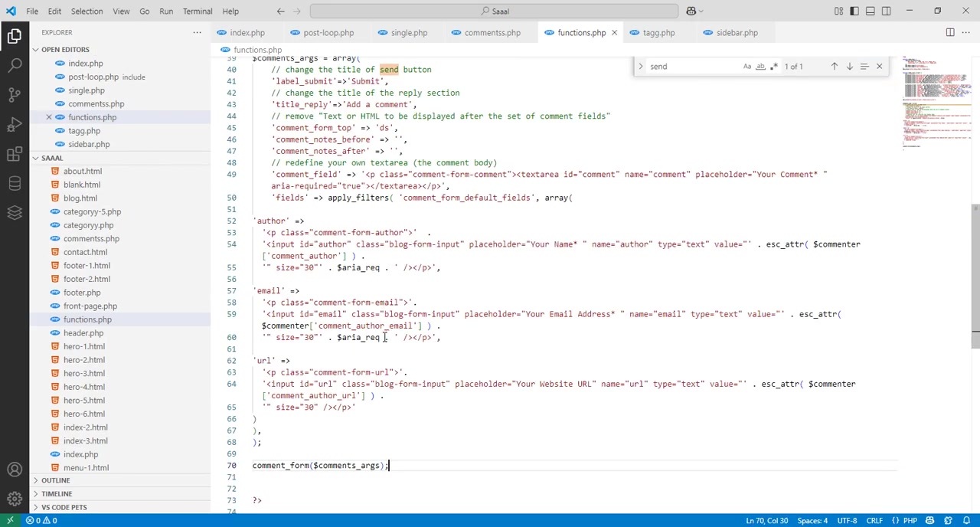Open the Terminal menu

point(198,11)
